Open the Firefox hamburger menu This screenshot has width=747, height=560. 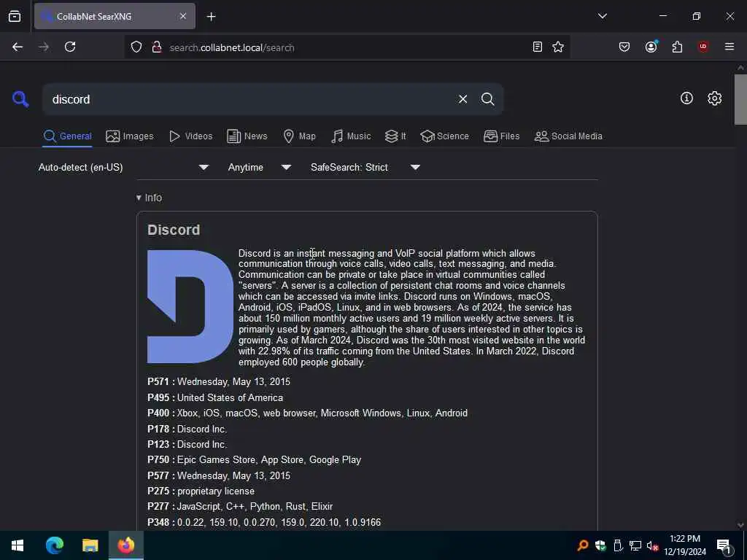pos(729,47)
